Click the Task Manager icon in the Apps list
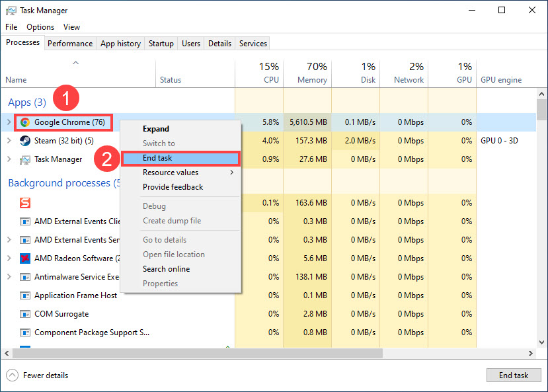This screenshot has width=548, height=392. tap(23, 159)
